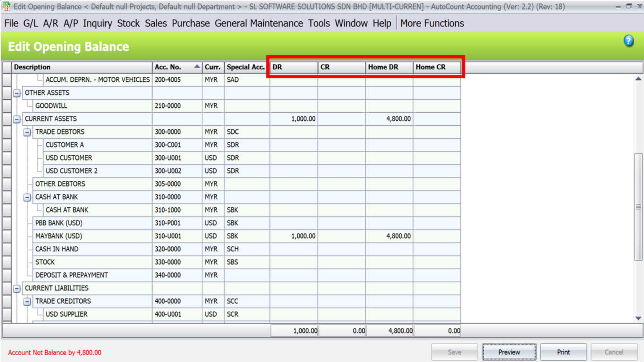Image resolution: width=644 pixels, height=362 pixels.
Task: Click the CR column header
Action: coord(342,67)
